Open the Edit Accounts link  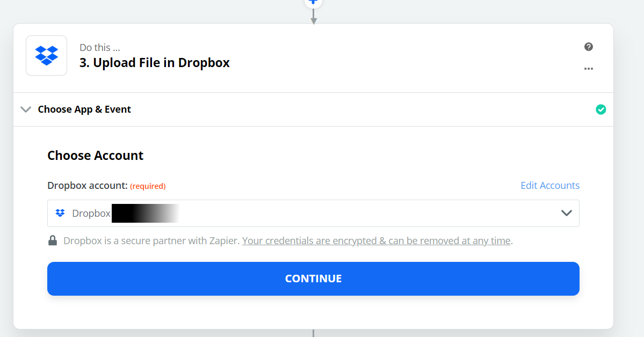pos(550,186)
